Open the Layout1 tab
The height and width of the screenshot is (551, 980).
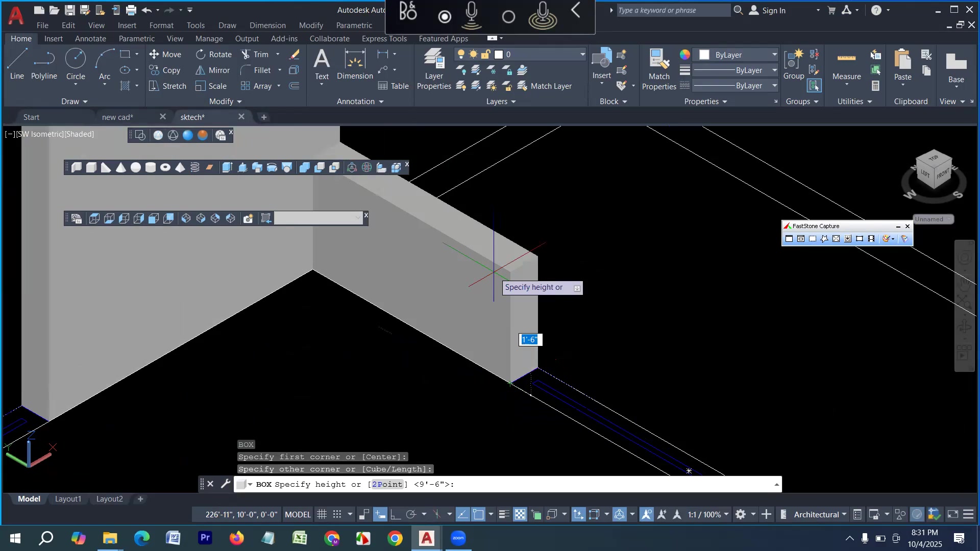click(x=68, y=499)
